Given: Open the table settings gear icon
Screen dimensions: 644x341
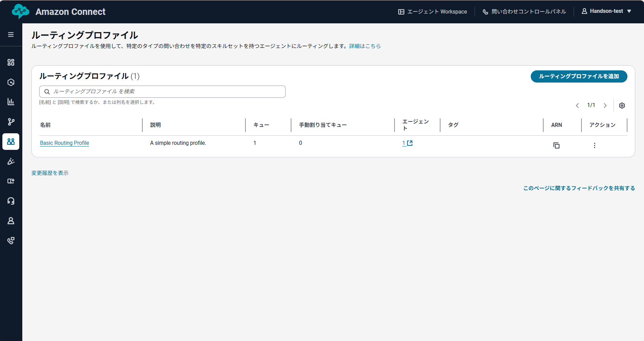Looking at the screenshot, I should point(622,105).
